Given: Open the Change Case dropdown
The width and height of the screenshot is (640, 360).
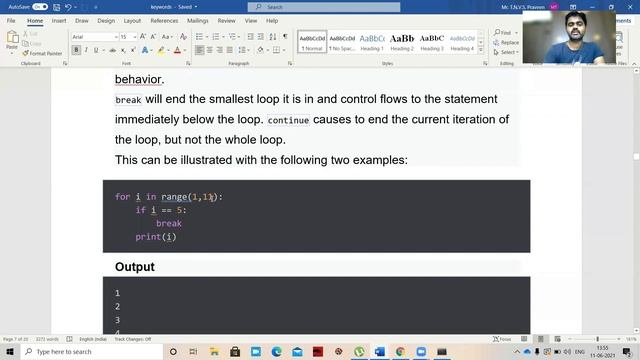Looking at the screenshot, I should point(167,37).
